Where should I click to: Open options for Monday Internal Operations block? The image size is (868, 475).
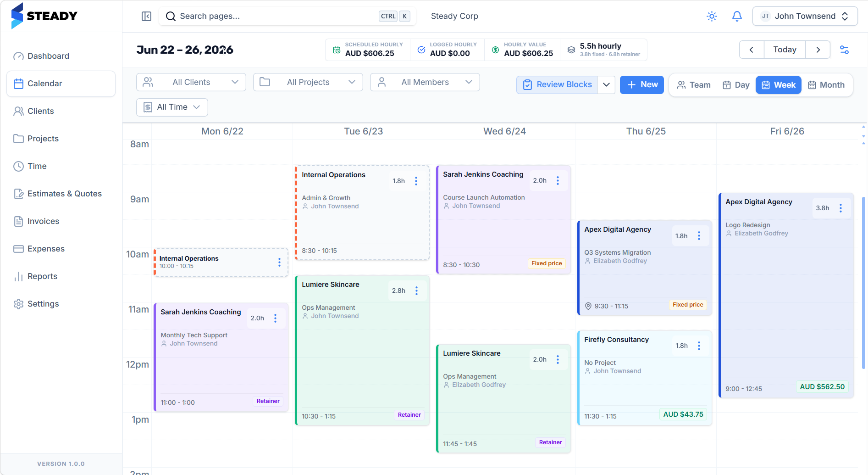pyautogui.click(x=279, y=262)
